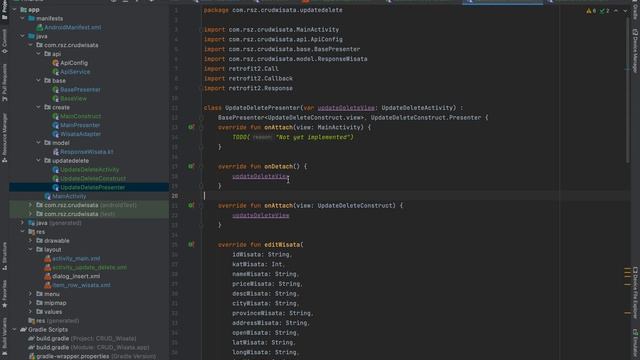Expand the com.rsz.crudwisata (test) package

pos(30,214)
